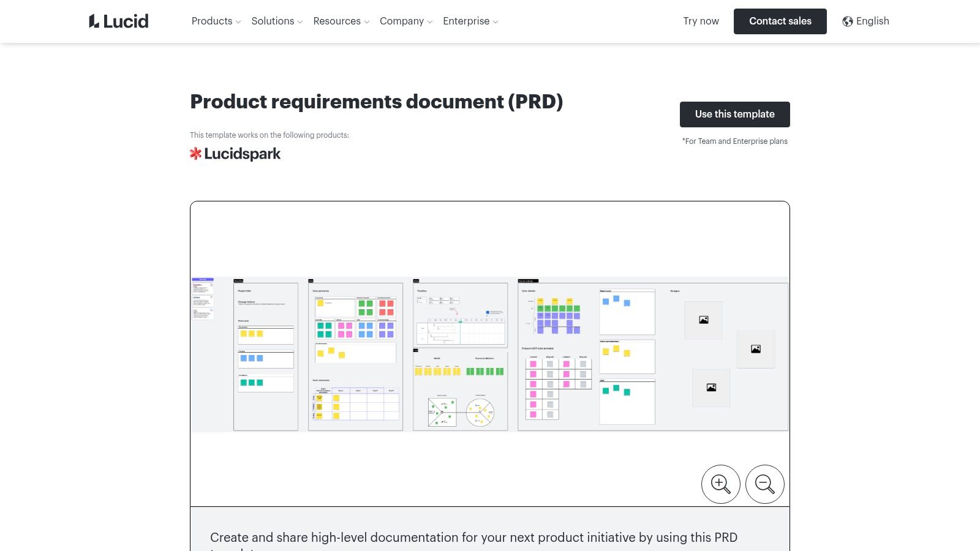
Task: Select the rightmost image placeholder icon
Action: tap(756, 349)
